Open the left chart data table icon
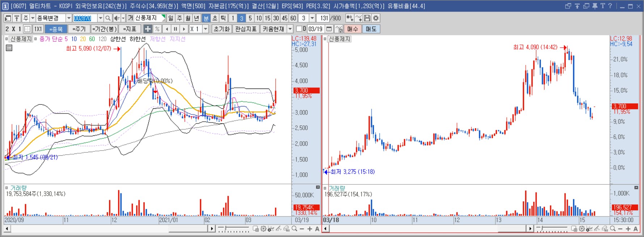Viewport: 644px width, 237px height. click(x=9, y=48)
